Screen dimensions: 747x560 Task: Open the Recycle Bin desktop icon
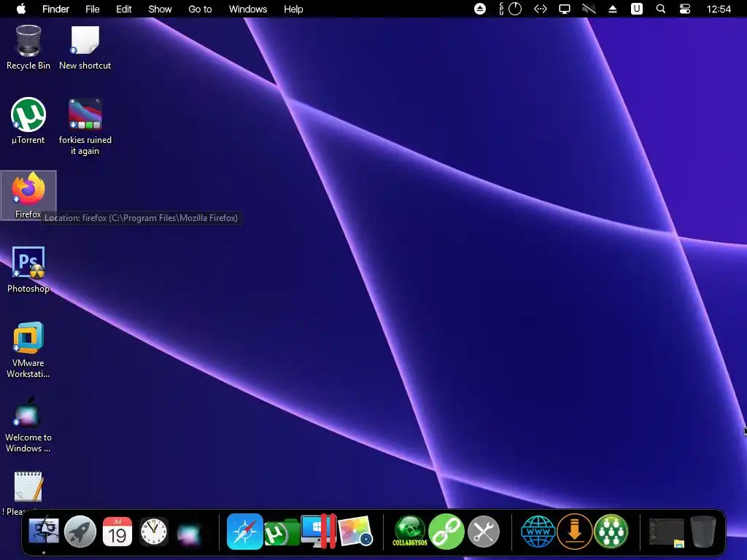click(28, 47)
